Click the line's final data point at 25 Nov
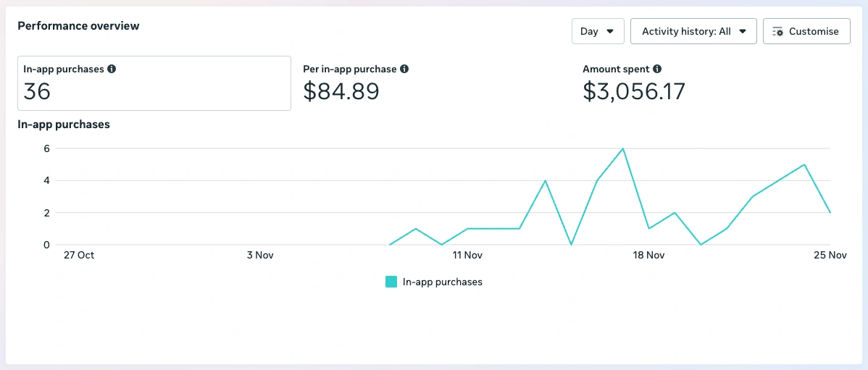 tap(830, 212)
